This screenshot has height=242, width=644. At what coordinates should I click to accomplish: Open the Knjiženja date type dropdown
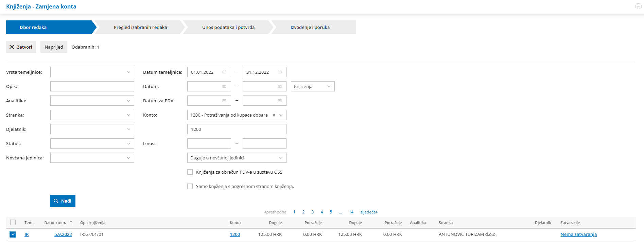click(x=313, y=86)
